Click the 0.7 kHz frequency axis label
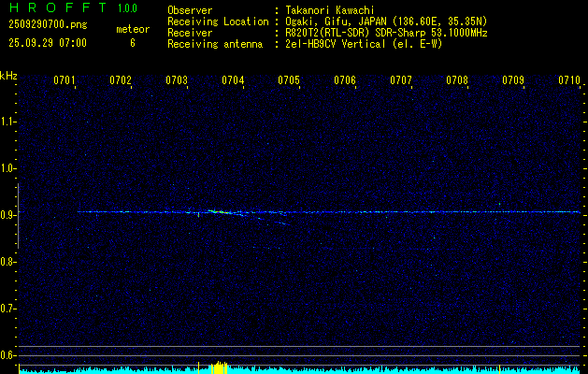The image size is (588, 374). coord(7,309)
